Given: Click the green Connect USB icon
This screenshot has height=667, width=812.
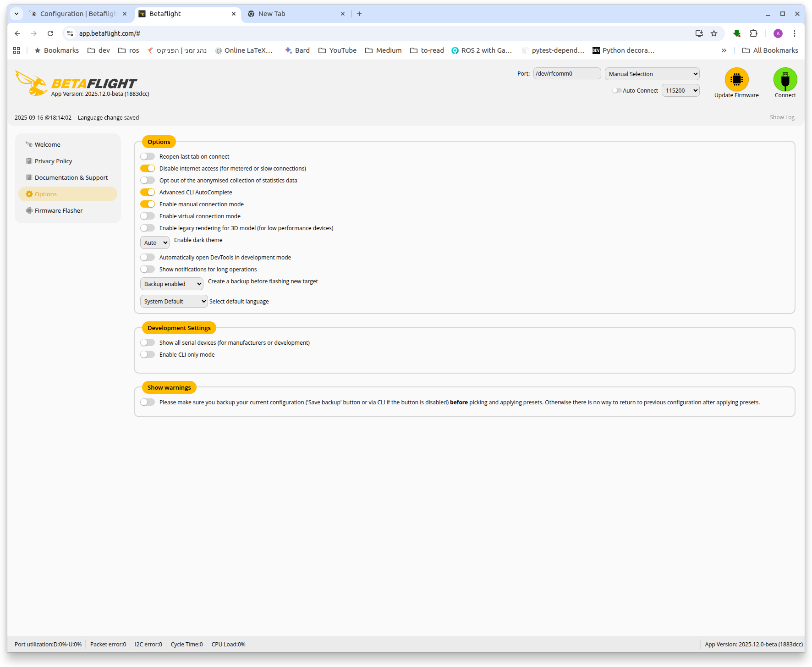Looking at the screenshot, I should tap(785, 80).
